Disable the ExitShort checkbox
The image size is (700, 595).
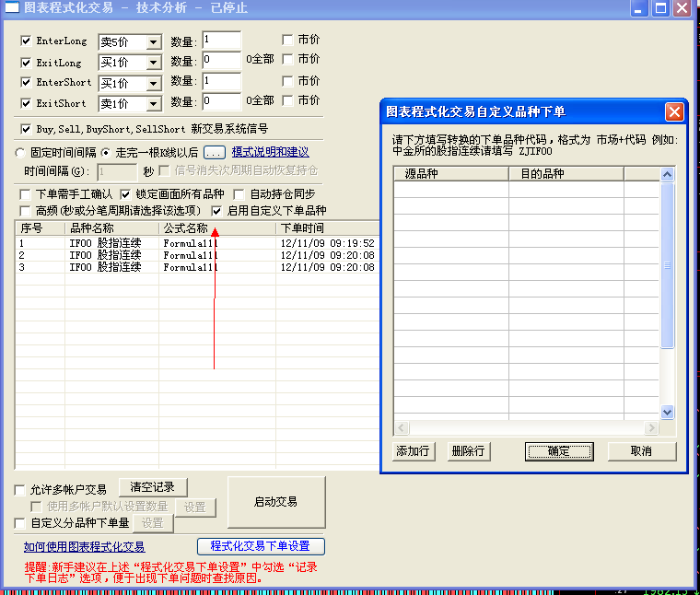(x=26, y=103)
